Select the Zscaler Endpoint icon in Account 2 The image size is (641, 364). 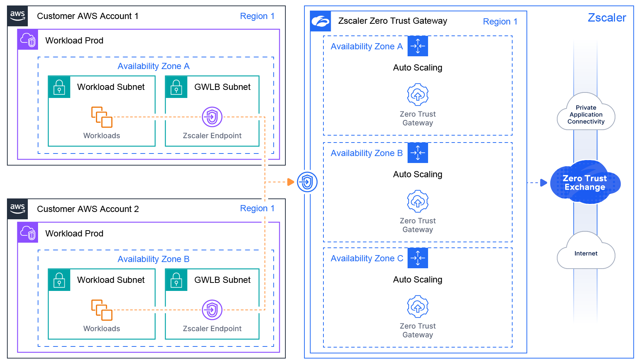[x=212, y=310]
